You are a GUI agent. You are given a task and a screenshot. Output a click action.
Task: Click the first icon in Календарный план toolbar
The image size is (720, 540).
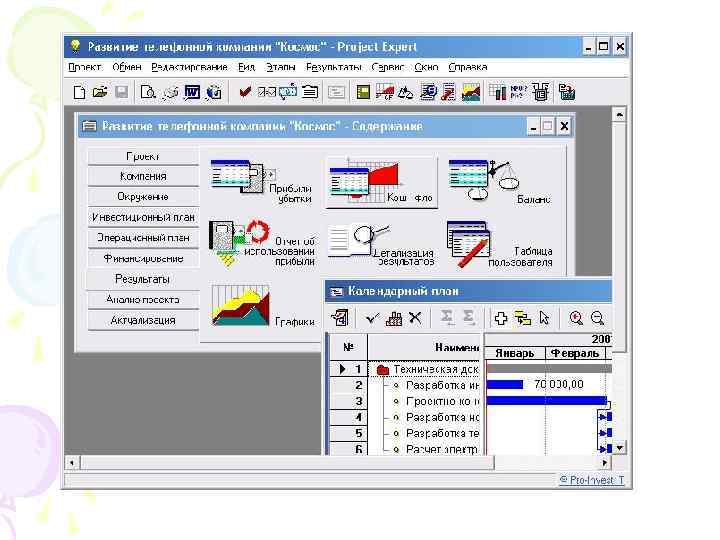pyautogui.click(x=340, y=318)
